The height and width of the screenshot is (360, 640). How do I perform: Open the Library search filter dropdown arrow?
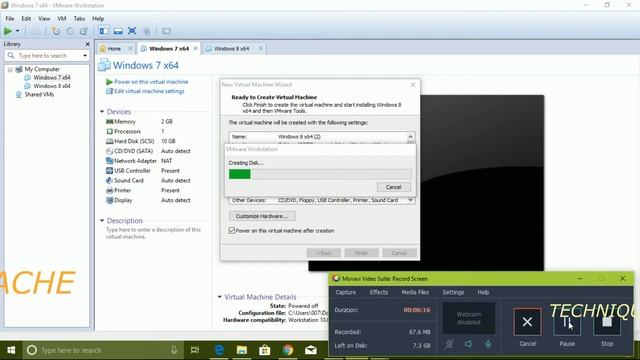(x=85, y=55)
